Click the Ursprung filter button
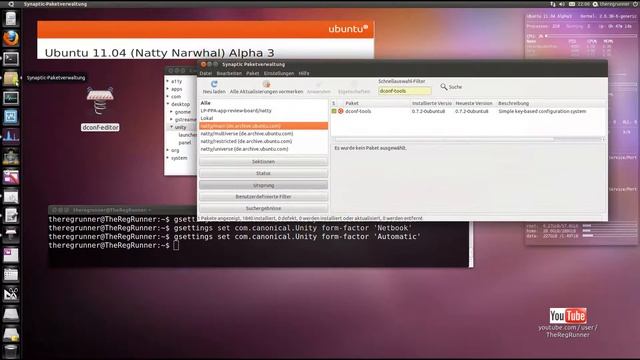This screenshot has height=360, width=640. click(x=263, y=185)
